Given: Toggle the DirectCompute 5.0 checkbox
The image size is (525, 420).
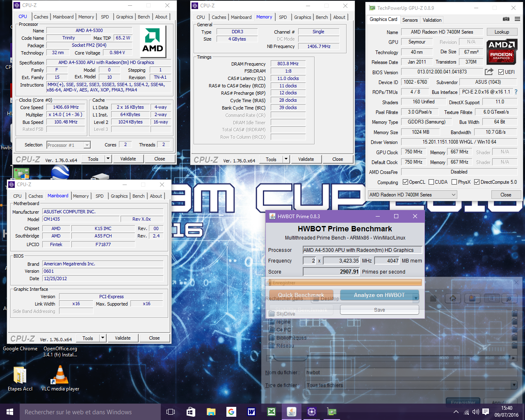Looking at the screenshot, I should [x=477, y=182].
